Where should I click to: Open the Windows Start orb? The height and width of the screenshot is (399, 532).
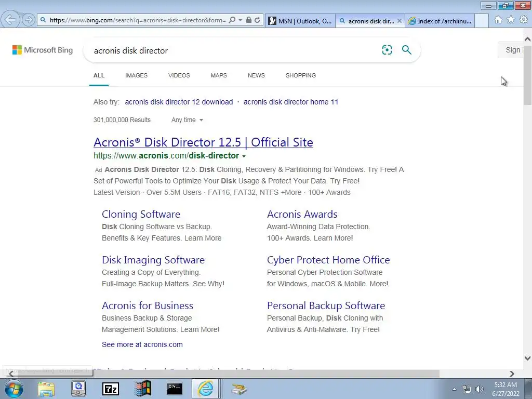(14, 389)
